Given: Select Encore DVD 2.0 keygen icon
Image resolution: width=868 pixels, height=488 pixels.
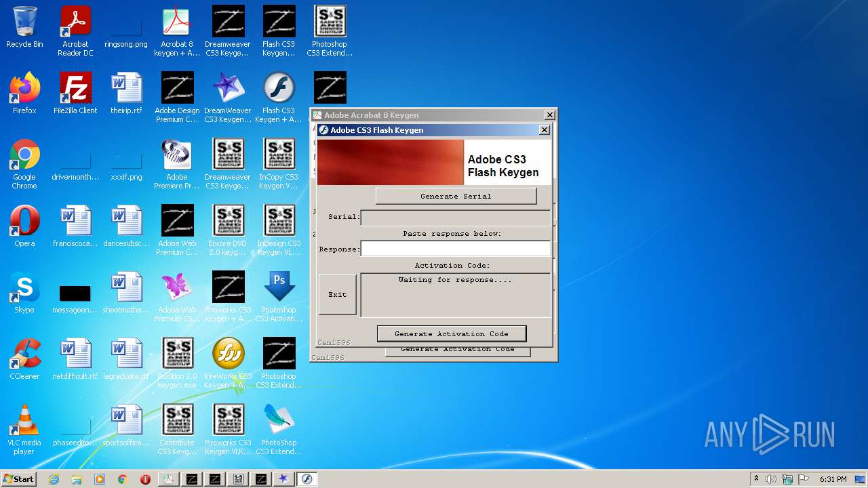Looking at the screenshot, I should coord(228,230).
